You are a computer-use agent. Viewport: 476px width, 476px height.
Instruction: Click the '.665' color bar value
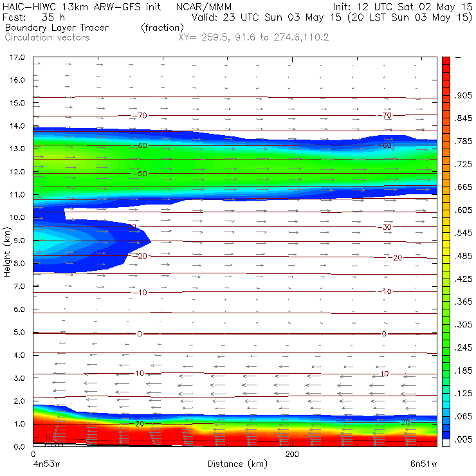tap(464, 187)
